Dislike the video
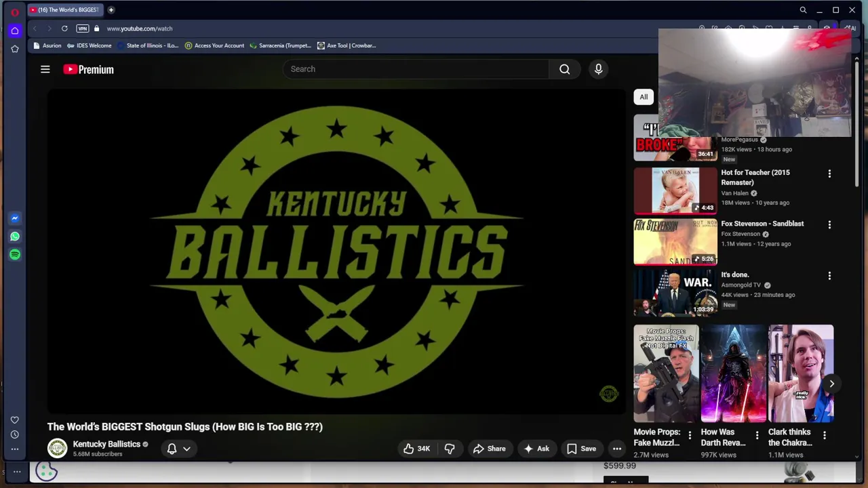This screenshot has width=868, height=488. 450,449
